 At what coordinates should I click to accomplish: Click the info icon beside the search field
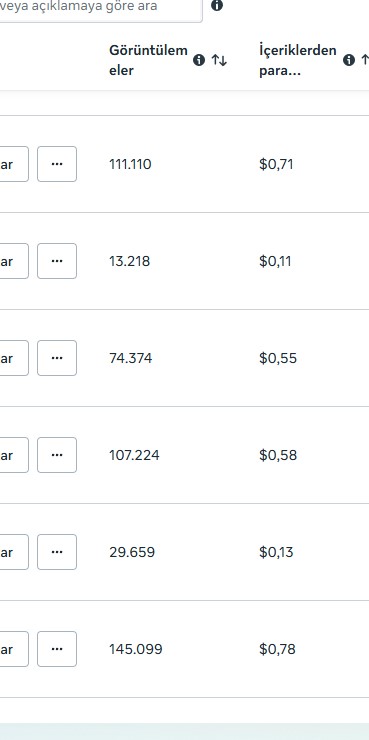pos(217,6)
